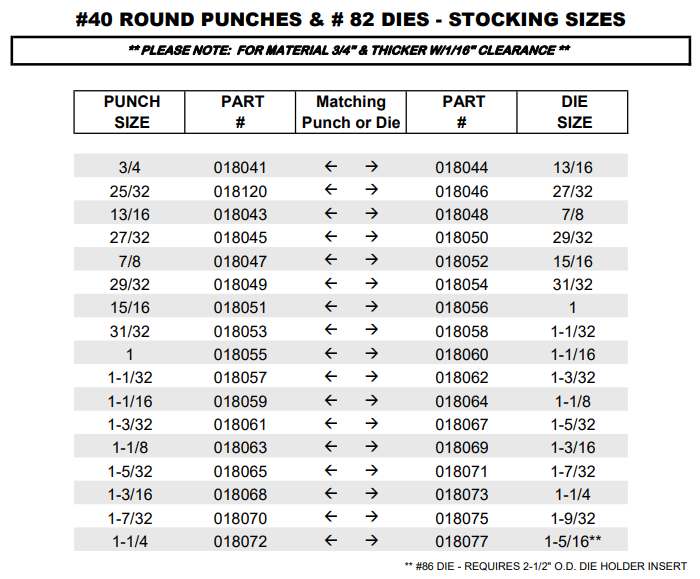Select part number 018120
This screenshot has width=700, height=579.
pyautogui.click(x=240, y=190)
